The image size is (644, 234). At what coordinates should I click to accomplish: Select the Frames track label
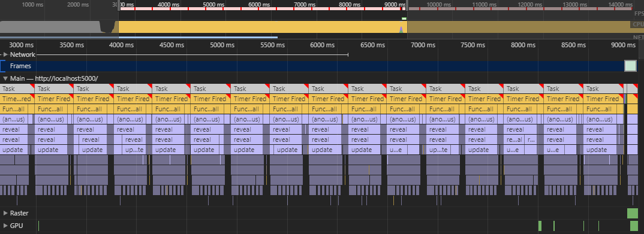coord(20,66)
